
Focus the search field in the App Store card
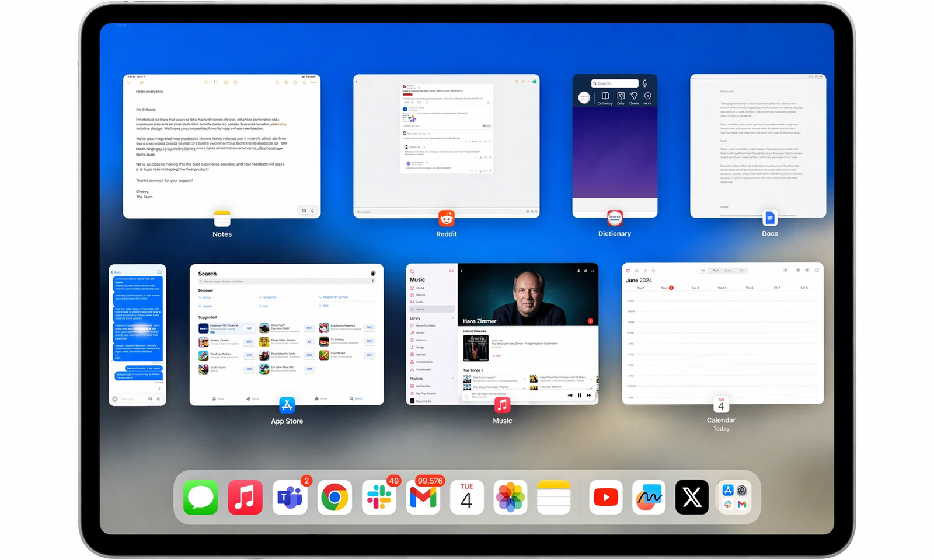[x=286, y=281]
